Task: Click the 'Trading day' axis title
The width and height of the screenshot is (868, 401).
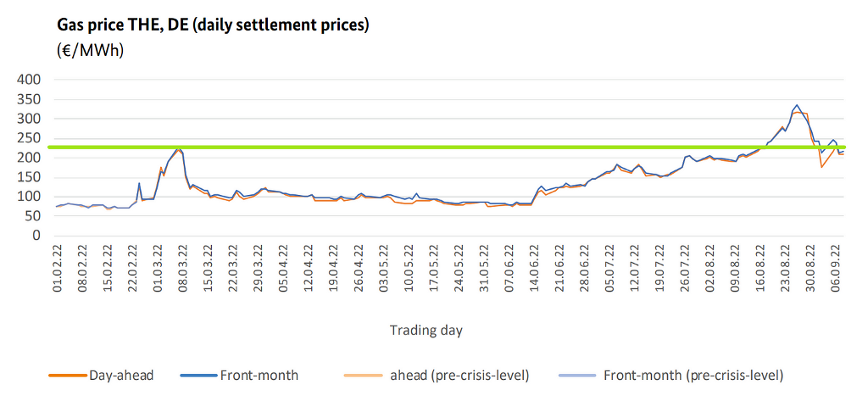Action: 426,329
